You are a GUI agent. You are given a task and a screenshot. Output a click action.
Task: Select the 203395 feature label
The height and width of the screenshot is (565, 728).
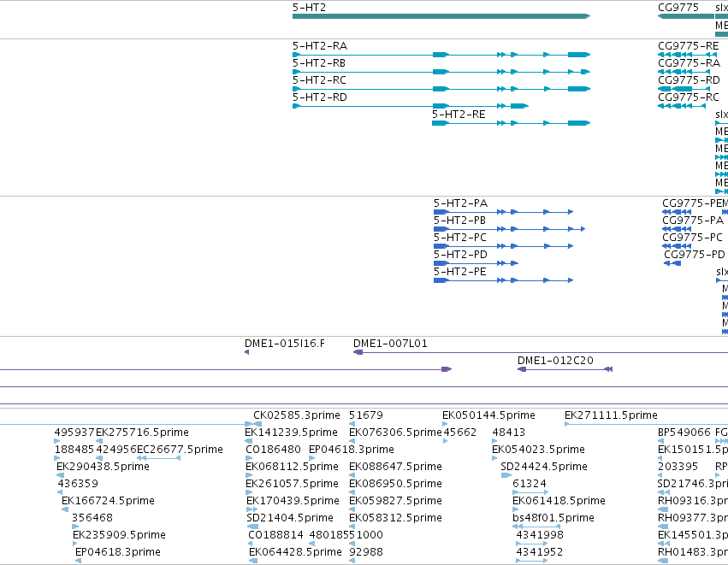coord(678,467)
